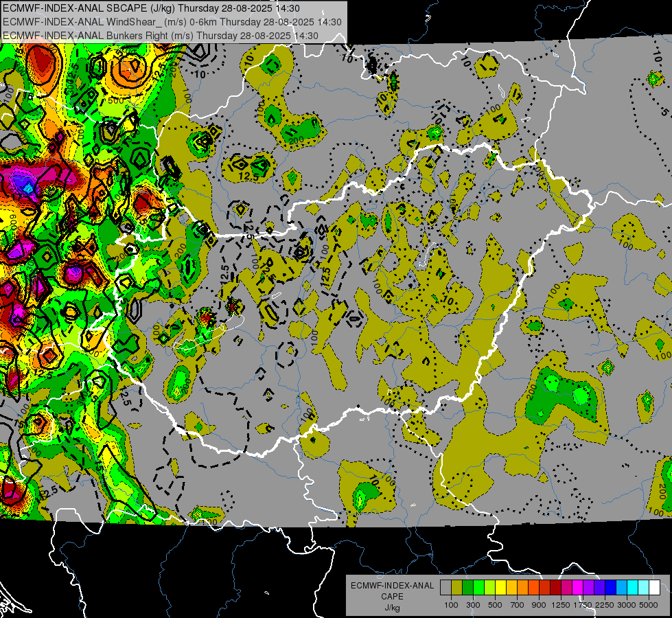Select the purple swatch after the 1750 tick
Image resolution: width=672 pixels, height=618 pixels.
tap(588, 587)
